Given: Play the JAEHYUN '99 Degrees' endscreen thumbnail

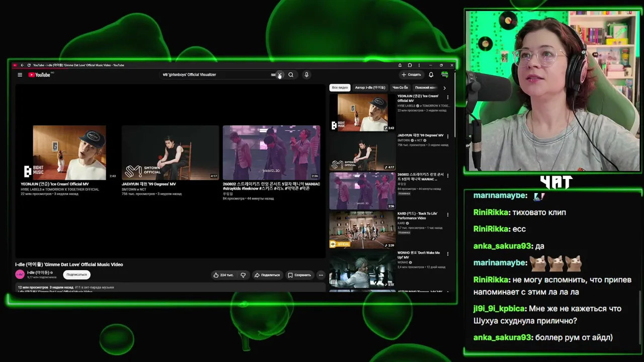Looking at the screenshot, I should tap(170, 153).
